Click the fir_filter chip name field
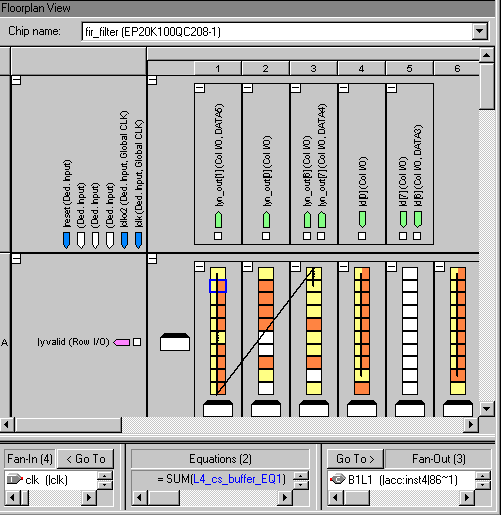 [277, 32]
